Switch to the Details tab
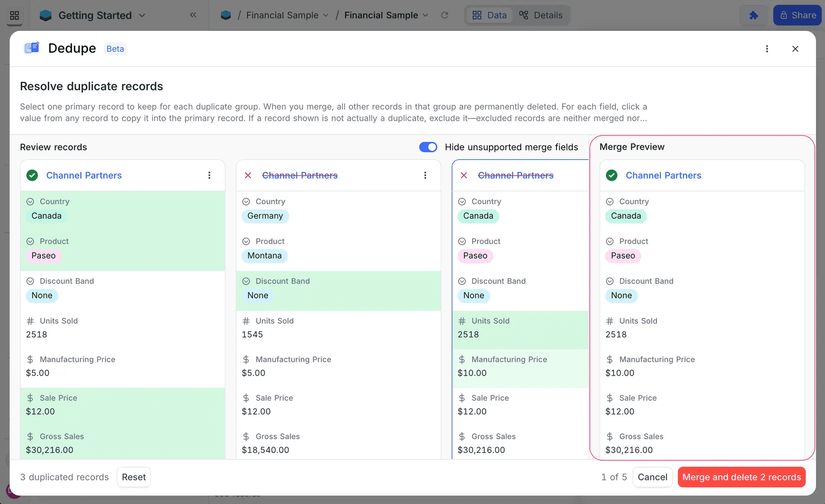825x504 pixels. [541, 15]
